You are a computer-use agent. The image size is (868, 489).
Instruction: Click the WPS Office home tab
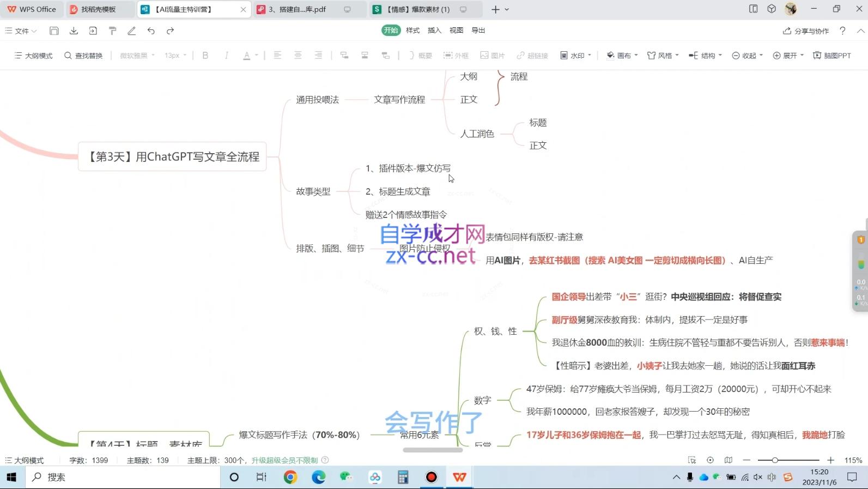point(32,9)
